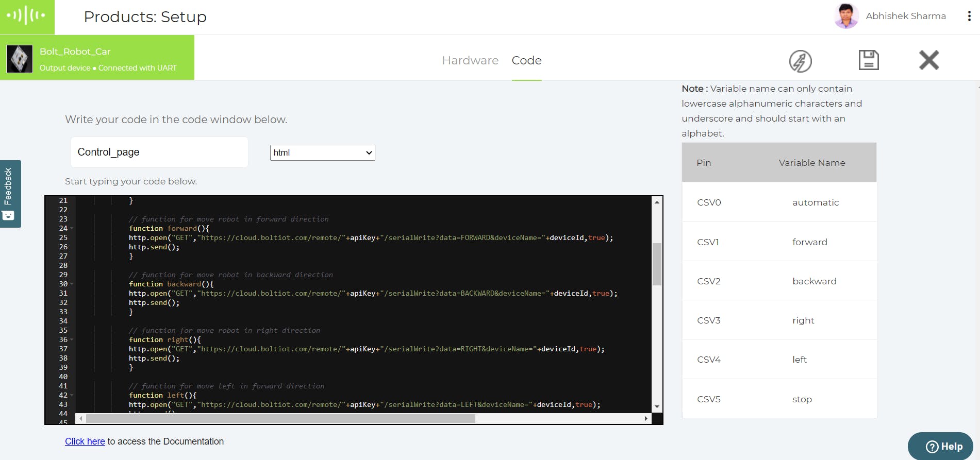
Task: Open the Click here documentation link
Action: pyautogui.click(x=85, y=441)
